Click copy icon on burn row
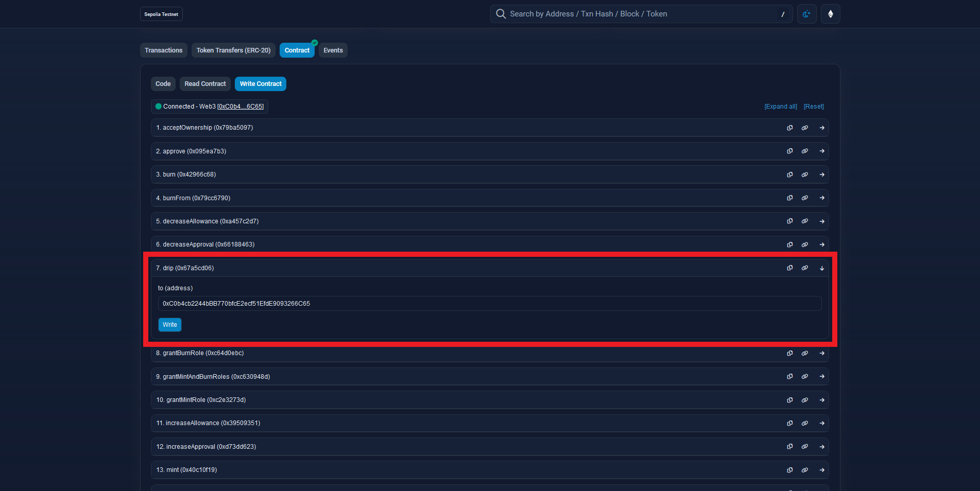The width and height of the screenshot is (980, 491). coord(789,174)
